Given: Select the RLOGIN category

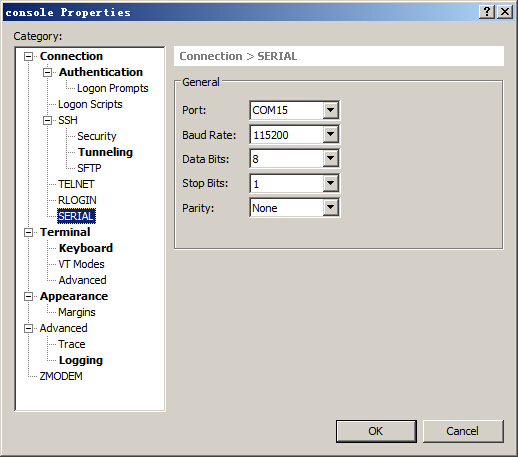Looking at the screenshot, I should pos(77,200).
